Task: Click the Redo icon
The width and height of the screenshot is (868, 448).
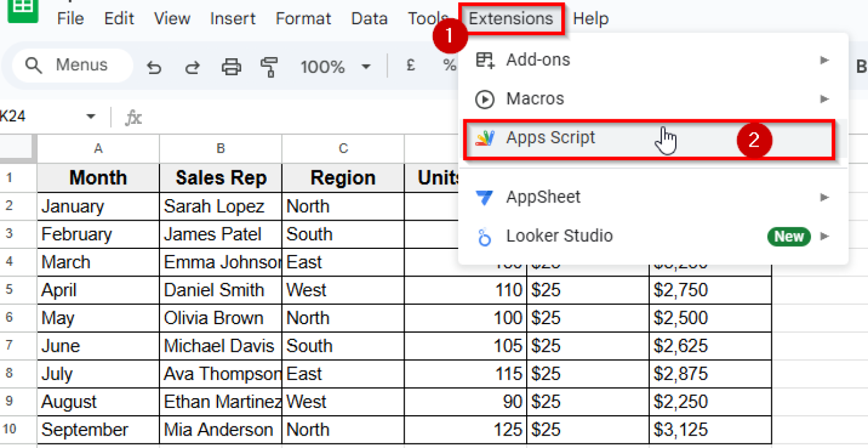Action: (x=192, y=66)
